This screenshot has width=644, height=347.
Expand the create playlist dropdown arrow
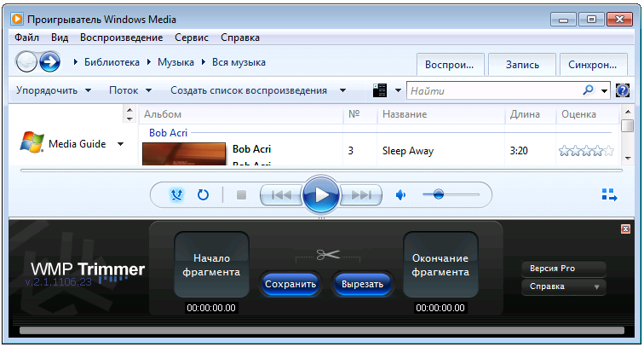point(342,90)
